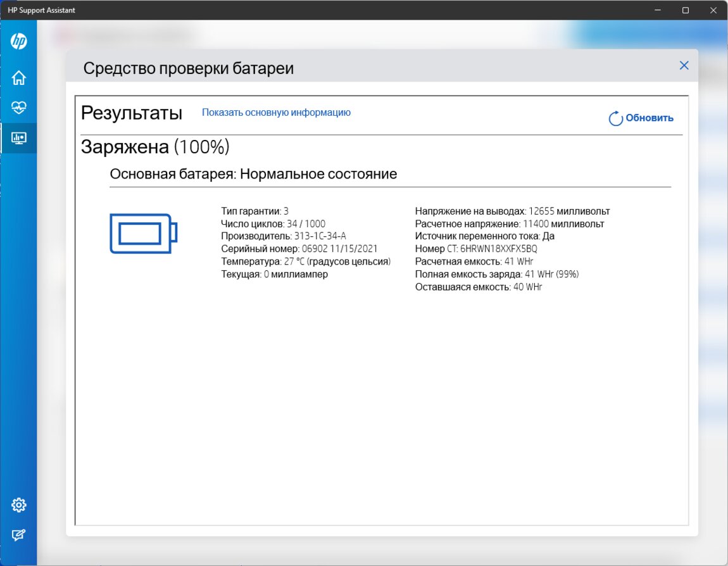Viewport: 728px width, 566px height.
Task: Maximize the HP Support Assistant window
Action: coord(685,10)
